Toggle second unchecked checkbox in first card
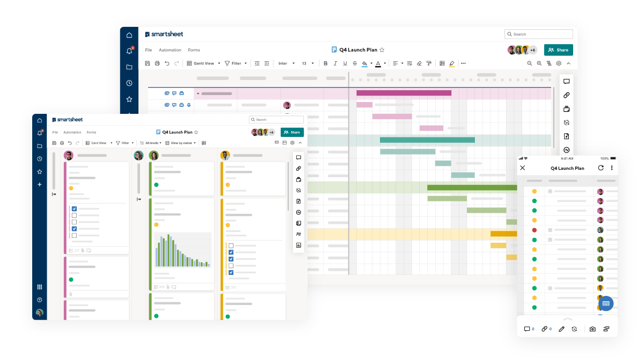 (x=74, y=215)
